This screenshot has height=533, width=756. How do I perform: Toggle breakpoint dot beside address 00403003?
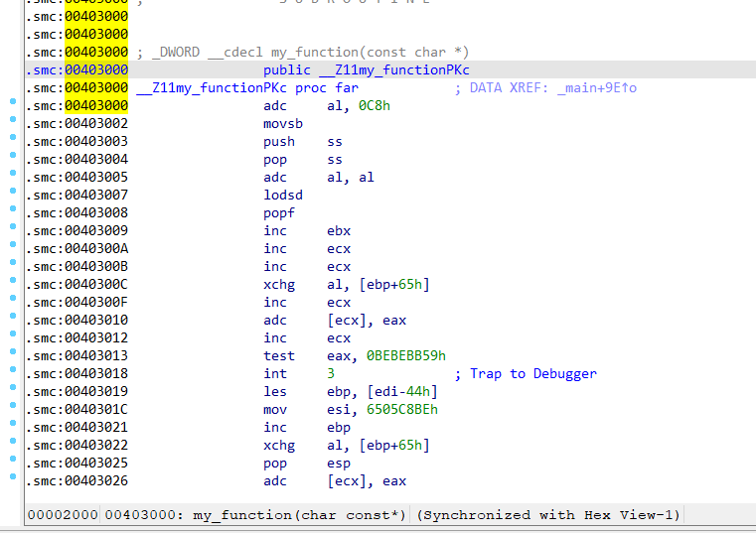click(13, 137)
